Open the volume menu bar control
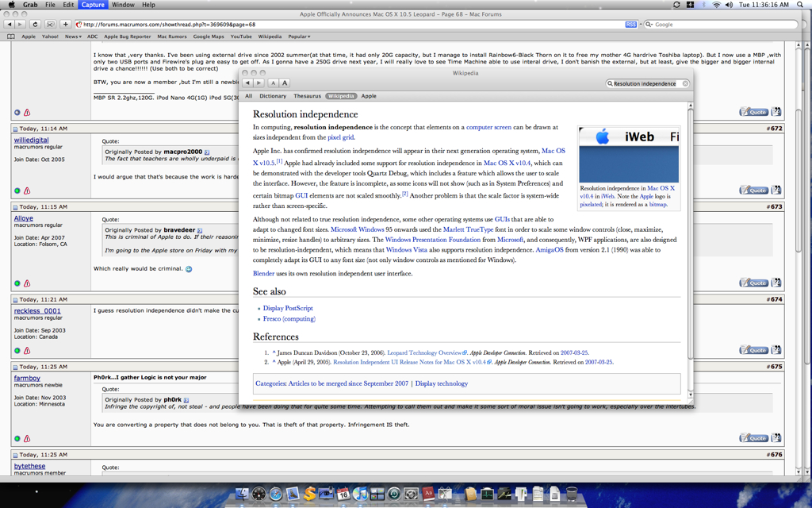Viewport: 812px width, 508px height. tap(730, 5)
